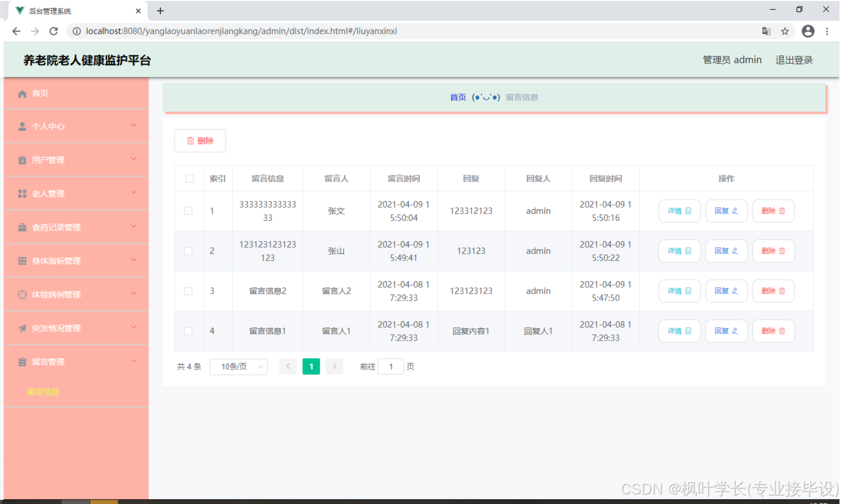Image resolution: width=841 pixels, height=504 pixels.
Task: Click the batch 删除 button above the table
Action: tap(200, 141)
